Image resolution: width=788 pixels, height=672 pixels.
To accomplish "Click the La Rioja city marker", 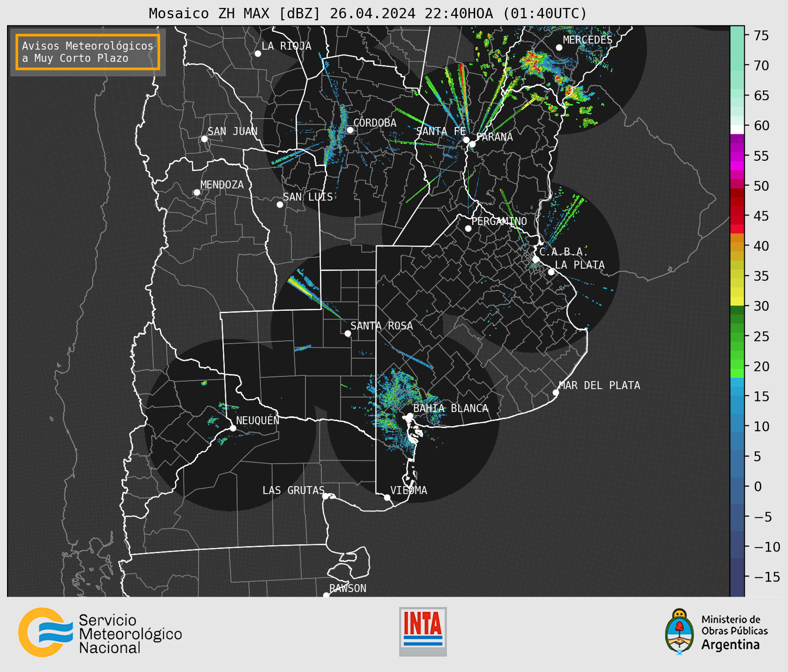I will [258, 54].
